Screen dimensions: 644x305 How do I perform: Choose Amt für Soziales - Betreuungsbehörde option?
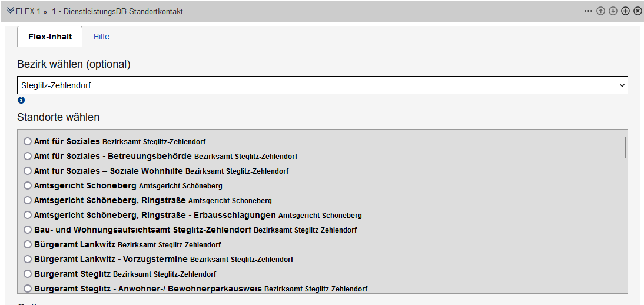tap(28, 157)
